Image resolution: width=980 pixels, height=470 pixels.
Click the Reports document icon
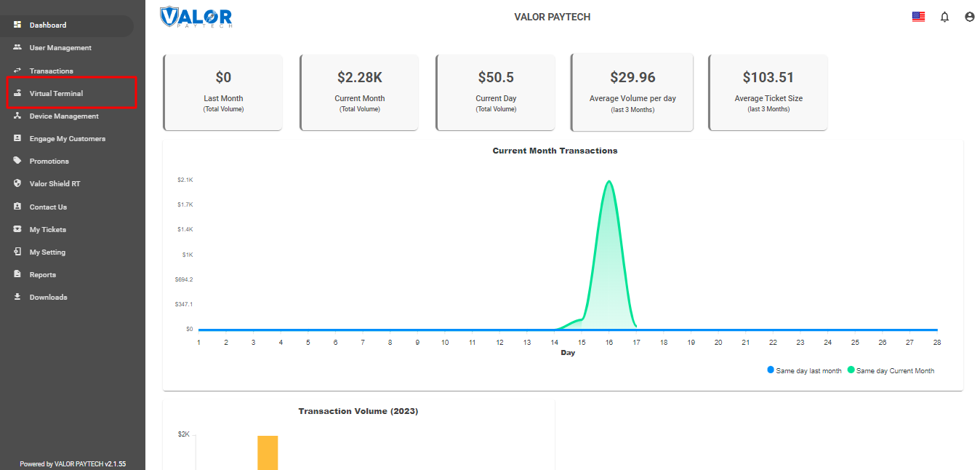[17, 274]
